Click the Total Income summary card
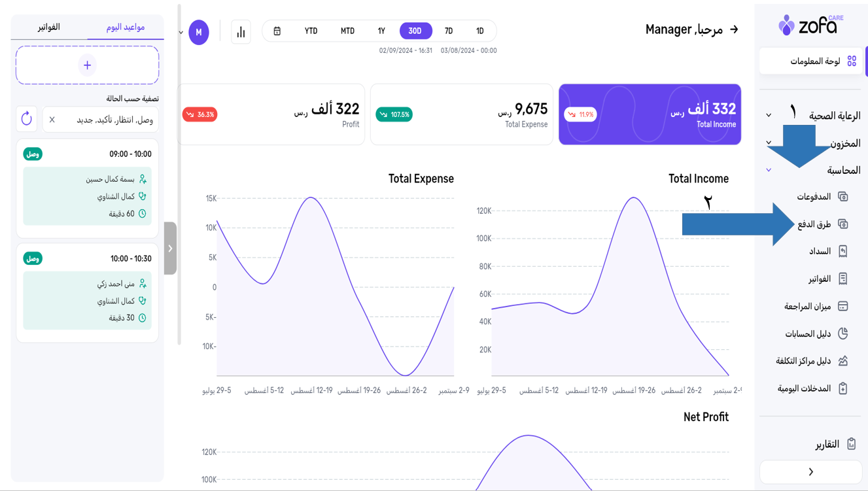This screenshot has width=868, height=491. pyautogui.click(x=649, y=114)
